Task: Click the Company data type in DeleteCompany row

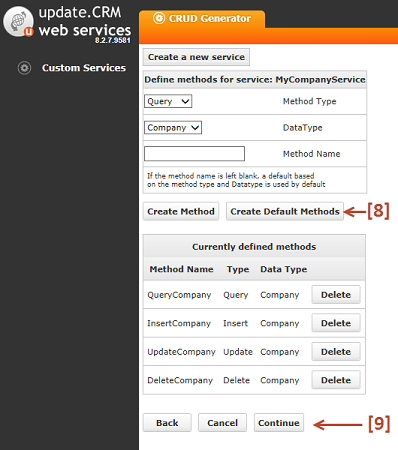Action: pos(280,380)
